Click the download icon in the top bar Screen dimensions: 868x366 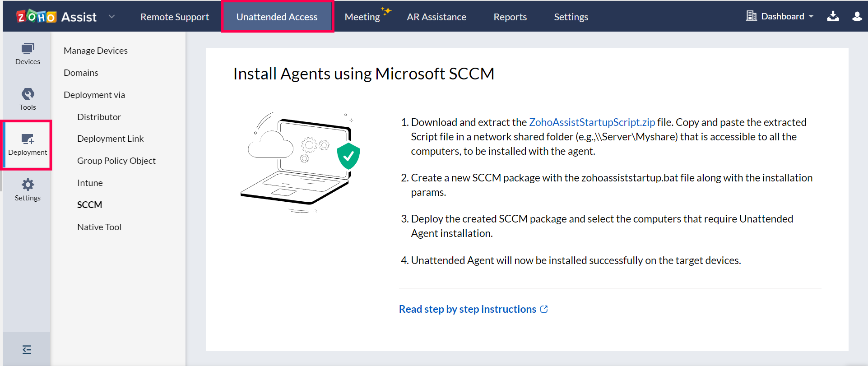[833, 17]
